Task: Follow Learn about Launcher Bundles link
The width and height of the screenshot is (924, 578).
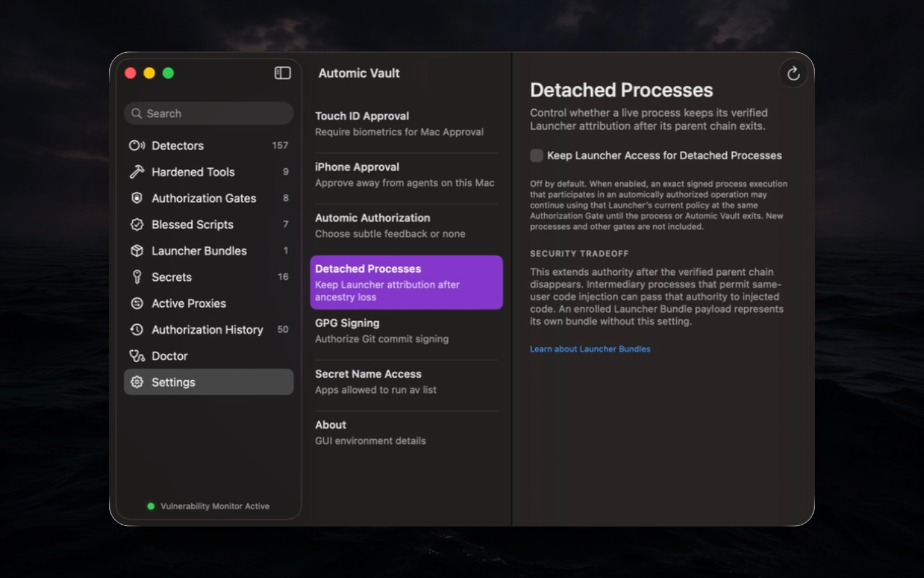Action: tap(590, 349)
